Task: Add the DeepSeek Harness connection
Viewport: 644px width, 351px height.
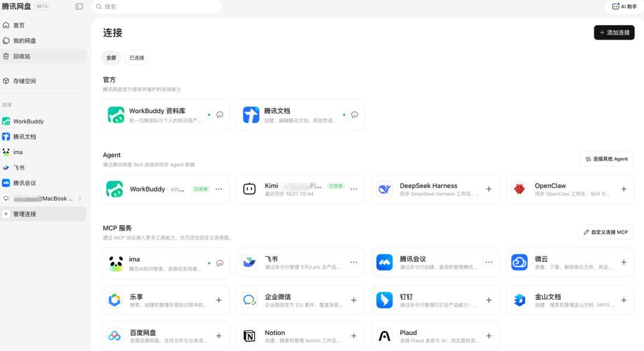Action: pos(489,189)
